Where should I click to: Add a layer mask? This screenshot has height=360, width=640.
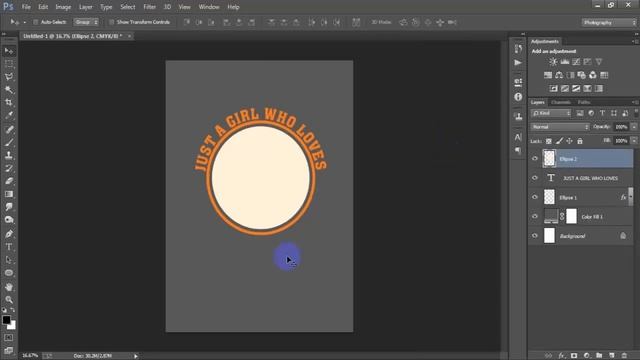click(574, 356)
